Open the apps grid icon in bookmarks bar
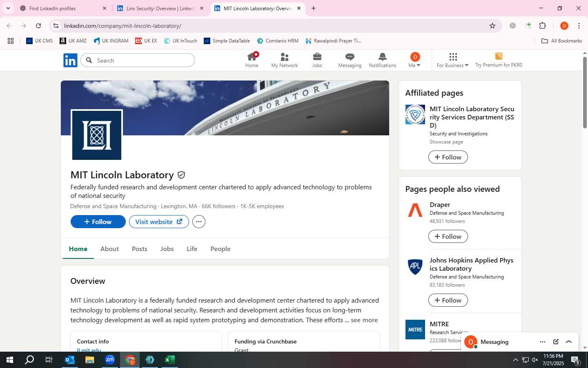 point(11,41)
